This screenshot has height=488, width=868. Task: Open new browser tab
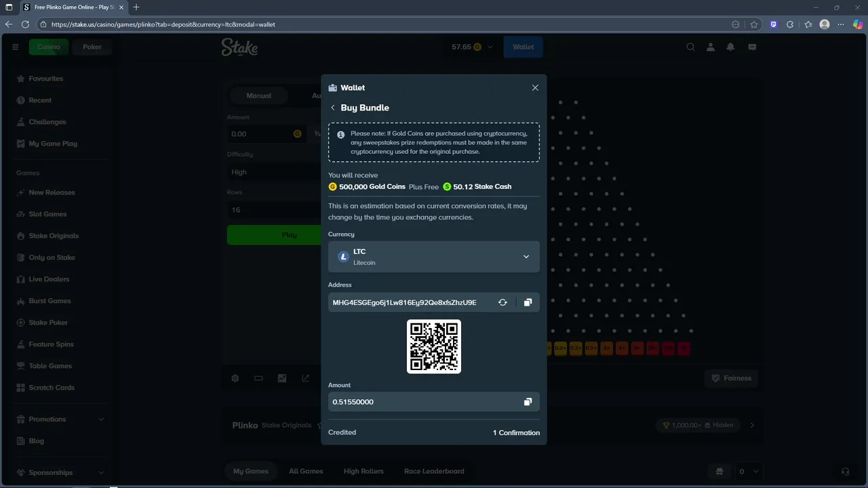click(136, 7)
